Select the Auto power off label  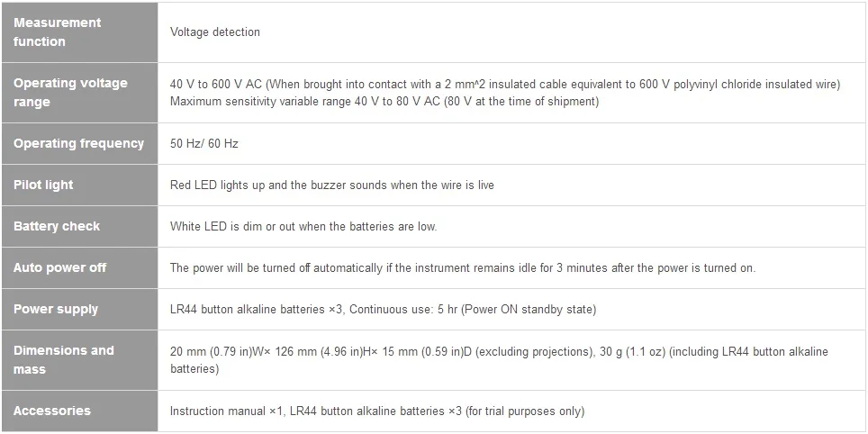(59, 267)
